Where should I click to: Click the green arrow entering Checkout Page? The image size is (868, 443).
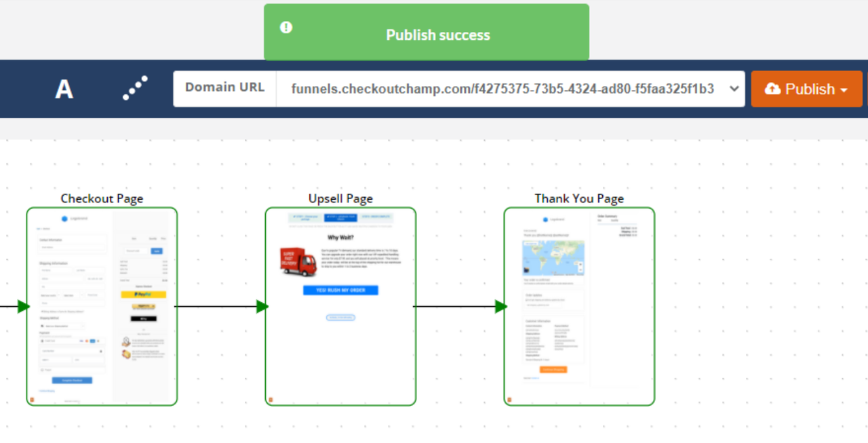24,306
